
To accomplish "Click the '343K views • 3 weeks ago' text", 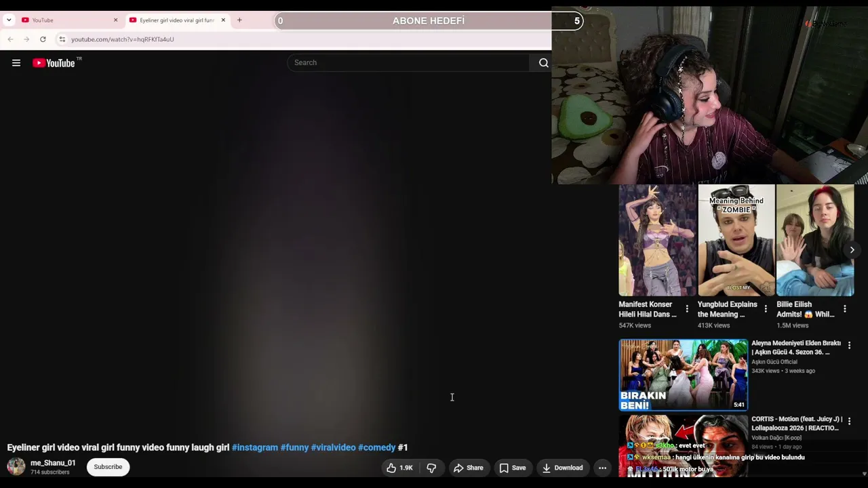I will (783, 371).
